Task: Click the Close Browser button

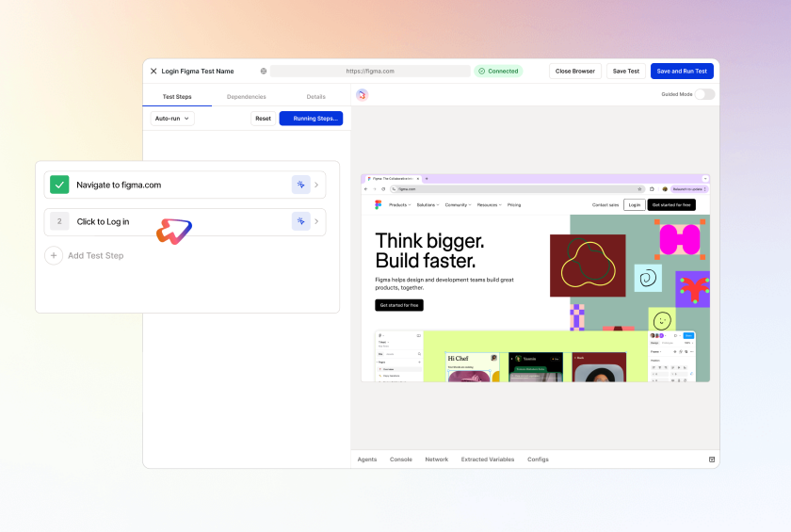Action: [x=575, y=72]
